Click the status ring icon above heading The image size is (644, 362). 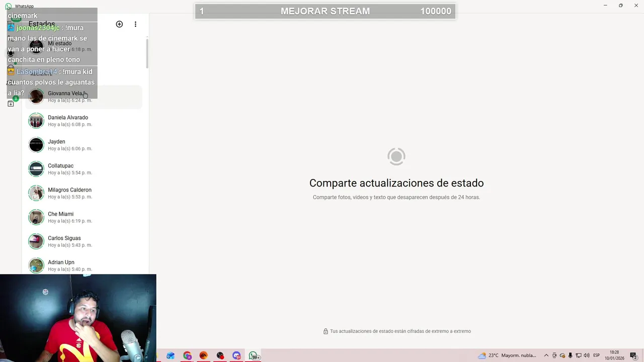[396, 156]
